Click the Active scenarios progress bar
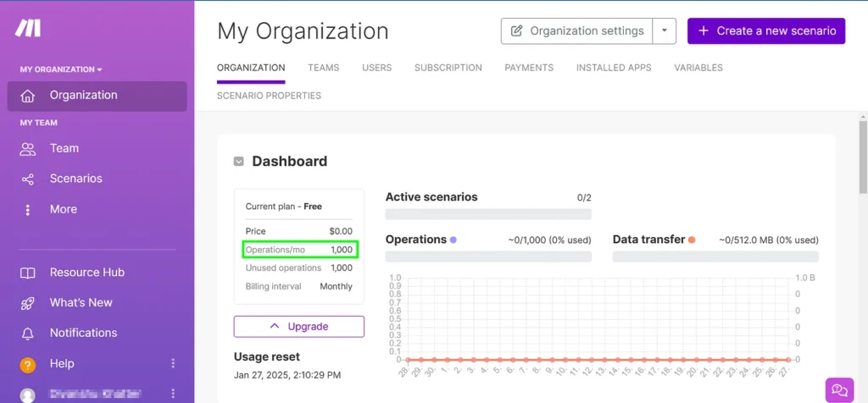This screenshot has width=868, height=403. [x=488, y=214]
